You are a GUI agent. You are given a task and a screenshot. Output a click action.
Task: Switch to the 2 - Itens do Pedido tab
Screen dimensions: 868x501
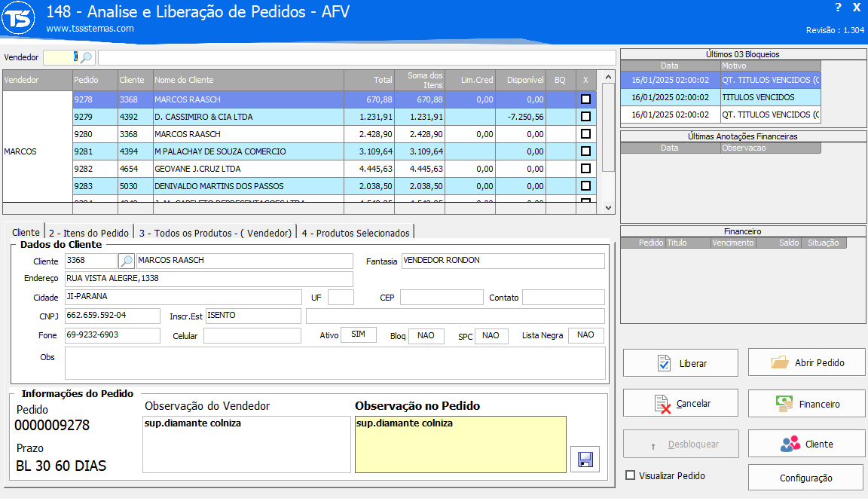tap(89, 233)
